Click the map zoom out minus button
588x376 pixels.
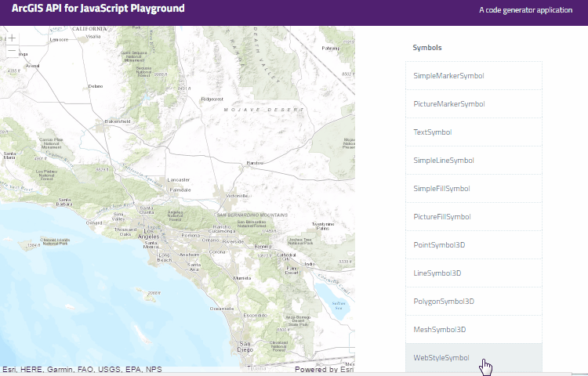tap(12, 51)
